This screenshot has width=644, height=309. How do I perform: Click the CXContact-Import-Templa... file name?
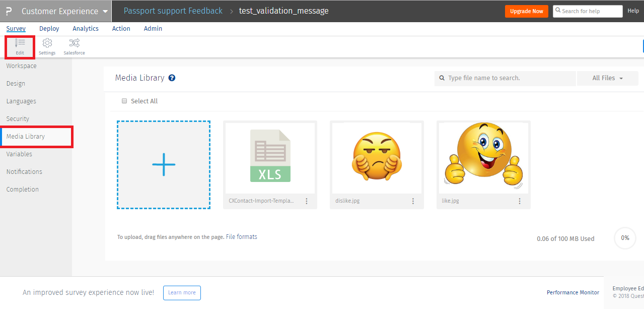pyautogui.click(x=261, y=201)
